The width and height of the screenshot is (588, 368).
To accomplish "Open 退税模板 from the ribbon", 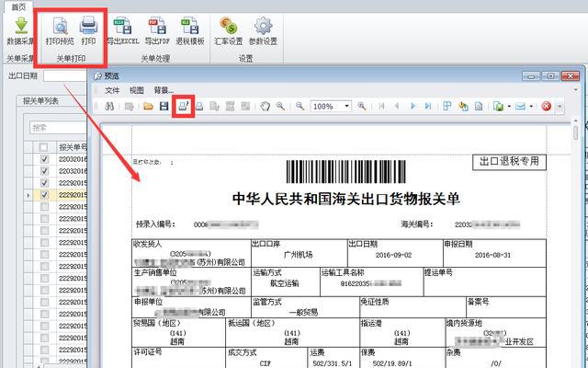I will pyautogui.click(x=190, y=31).
